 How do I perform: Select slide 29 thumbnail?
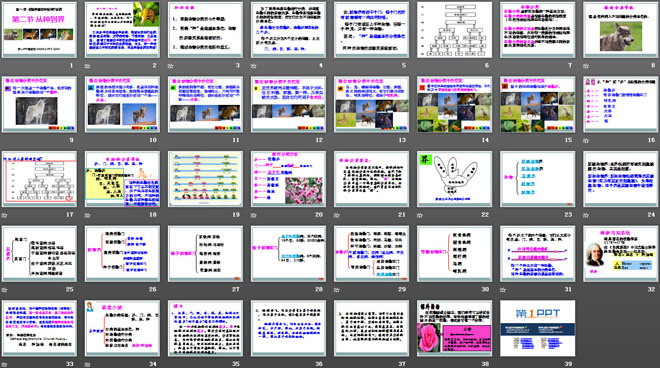tap(372, 253)
